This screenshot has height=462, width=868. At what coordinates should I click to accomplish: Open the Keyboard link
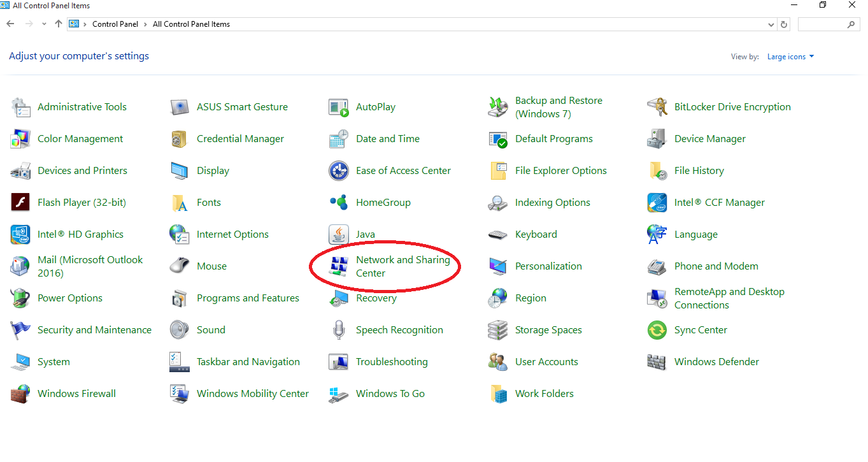pyautogui.click(x=536, y=235)
